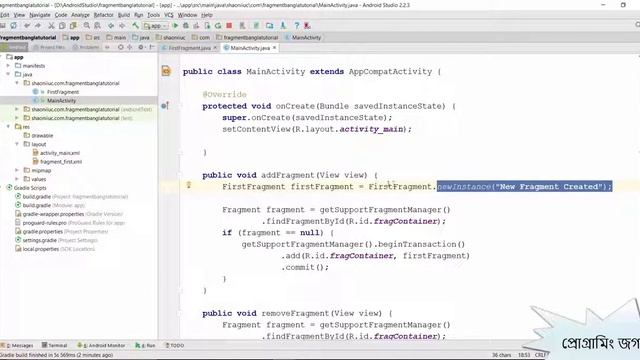Switch to the Problems view tab

[86, 47]
